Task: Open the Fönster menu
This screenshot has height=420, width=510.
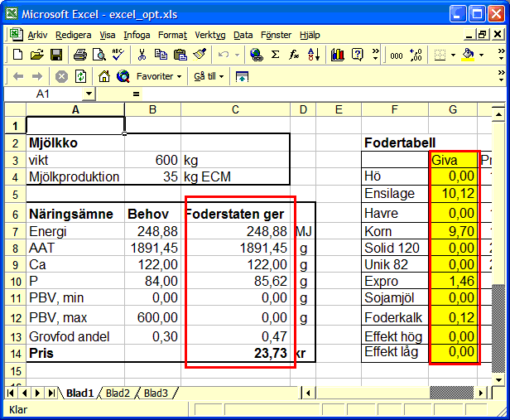Action: tap(276, 35)
